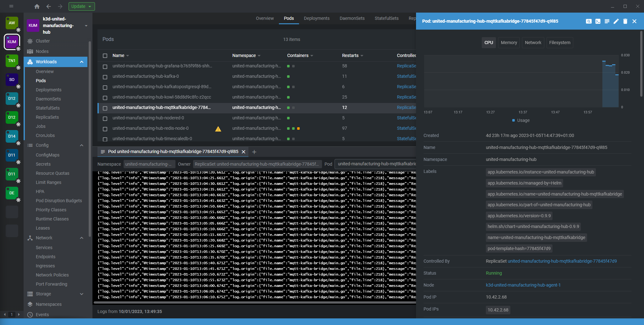Screen dimensions: 644x325
Task: Switch to the D14 cluster icon
Action: 12,136
